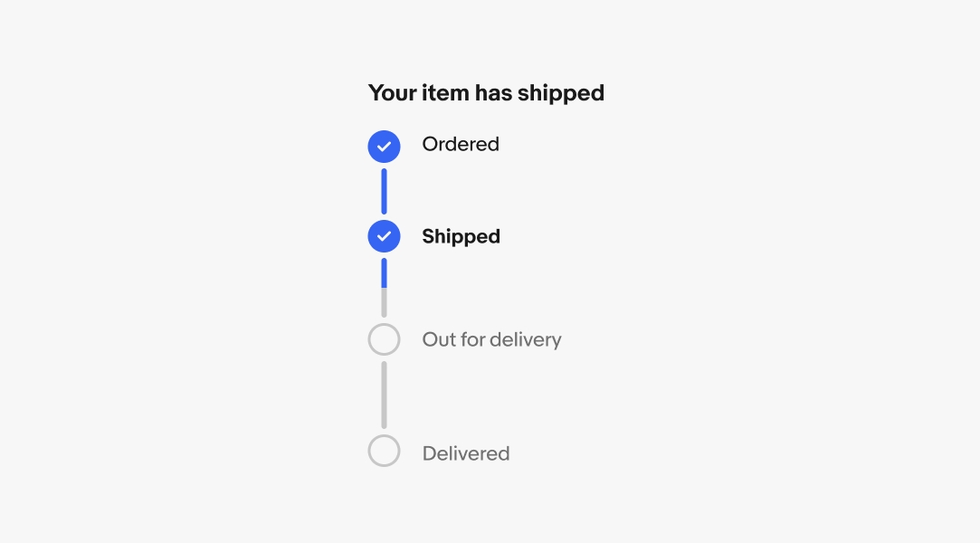Image resolution: width=980 pixels, height=543 pixels.
Task: Click the word shipped in the heading
Action: (x=561, y=94)
